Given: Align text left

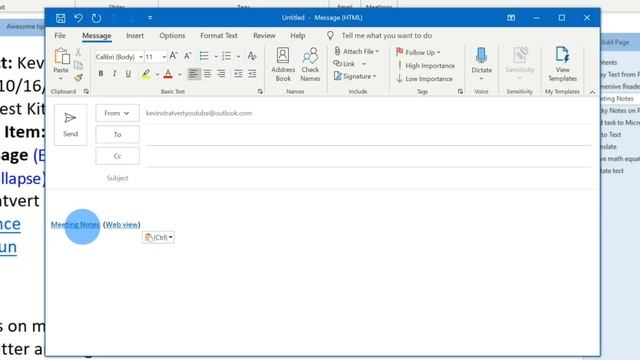Looking at the screenshot, I should point(194,74).
